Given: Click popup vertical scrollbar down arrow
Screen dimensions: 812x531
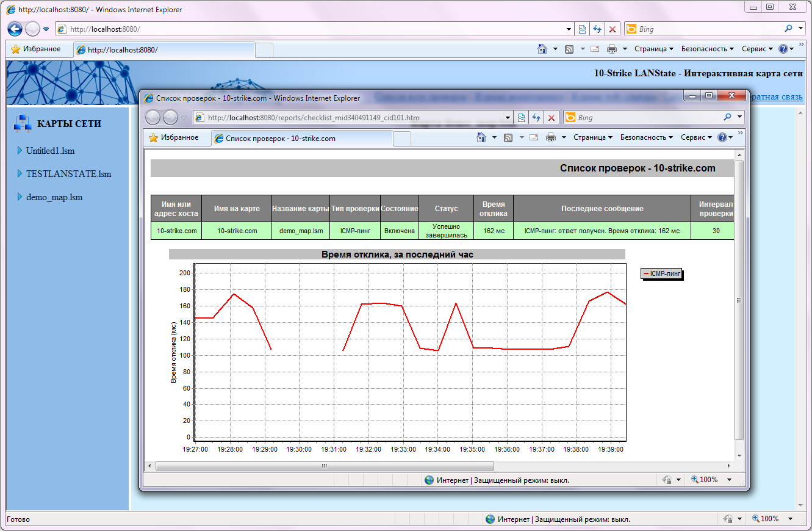Looking at the screenshot, I should click(739, 455).
